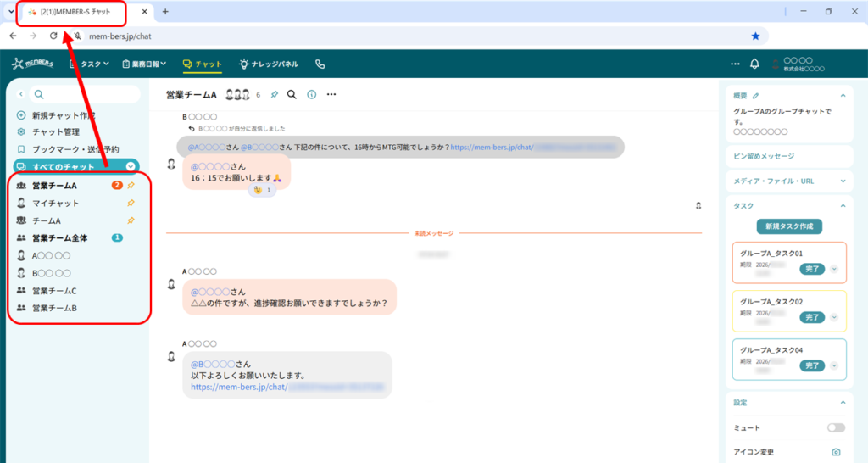The image size is (868, 463).
Task: Open ブックマーク・送信予約
Action: tap(68, 149)
